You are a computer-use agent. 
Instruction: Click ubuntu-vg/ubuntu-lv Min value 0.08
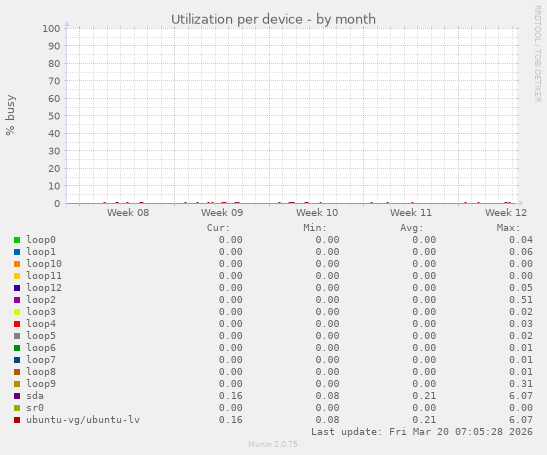pyautogui.click(x=328, y=420)
